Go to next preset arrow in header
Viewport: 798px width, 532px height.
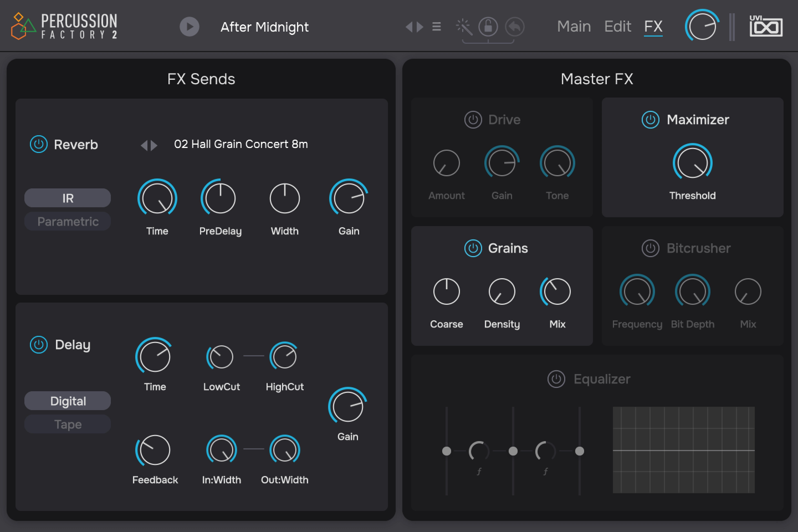[x=420, y=27]
